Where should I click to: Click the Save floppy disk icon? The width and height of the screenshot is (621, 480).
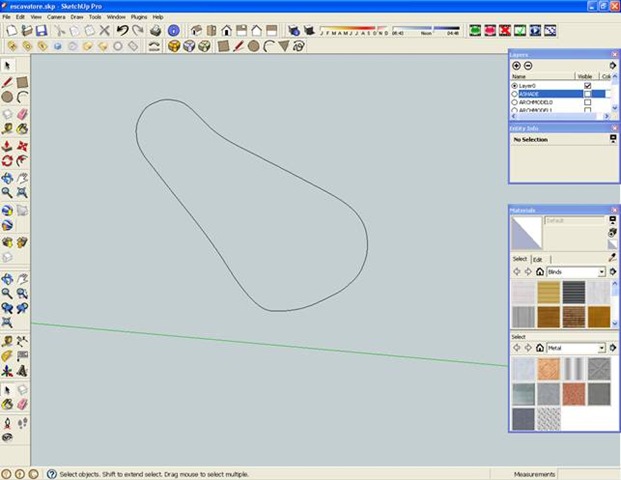(41, 31)
